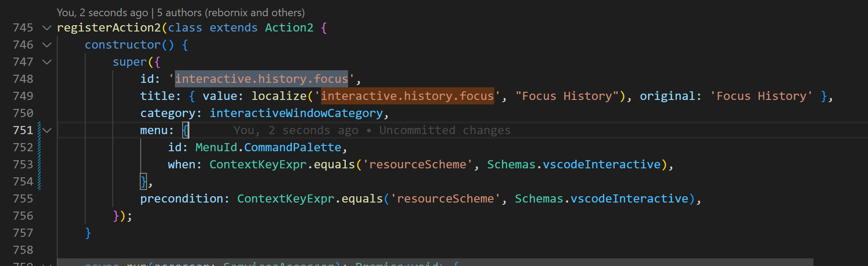Click line number 757 in the gutter
868x266 pixels.
tap(23, 233)
